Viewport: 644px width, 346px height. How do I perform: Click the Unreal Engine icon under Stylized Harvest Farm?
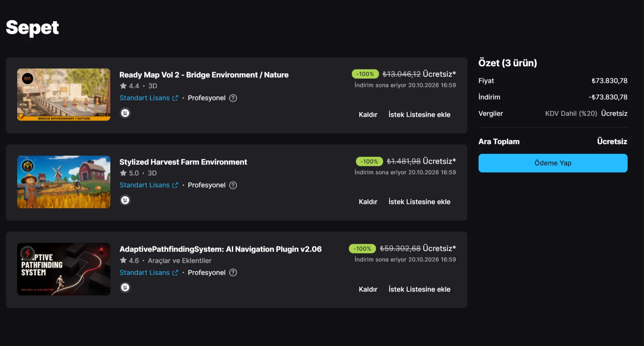click(125, 200)
